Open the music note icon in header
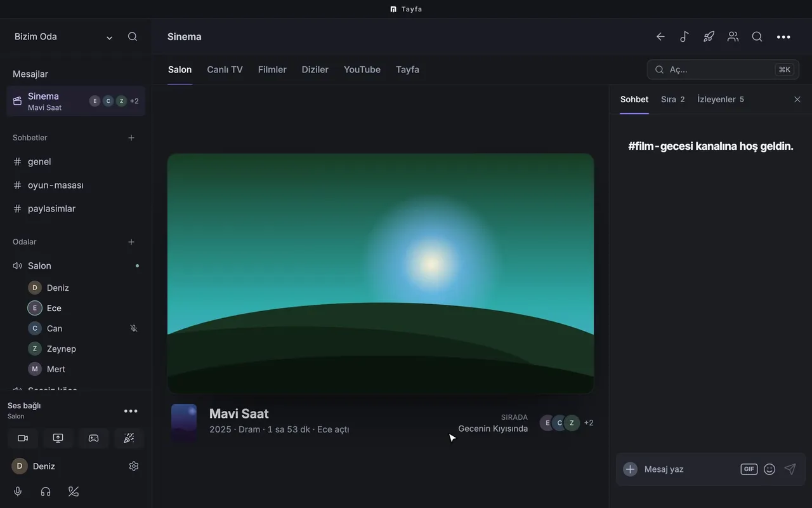 tap(684, 37)
